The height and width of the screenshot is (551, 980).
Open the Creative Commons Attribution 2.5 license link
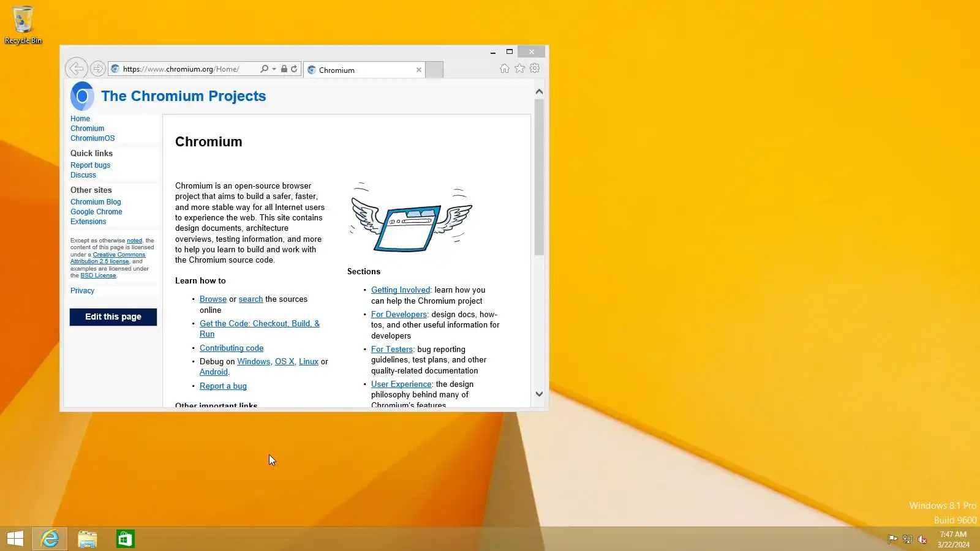click(x=108, y=258)
